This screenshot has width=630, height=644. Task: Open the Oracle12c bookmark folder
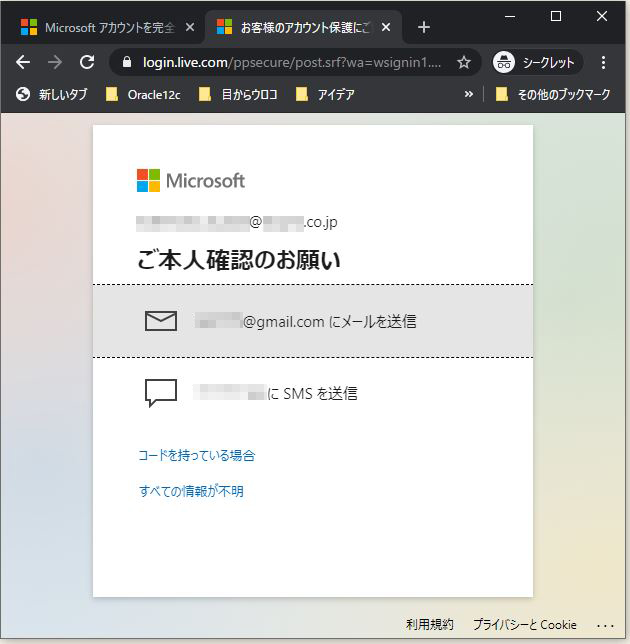point(143,94)
